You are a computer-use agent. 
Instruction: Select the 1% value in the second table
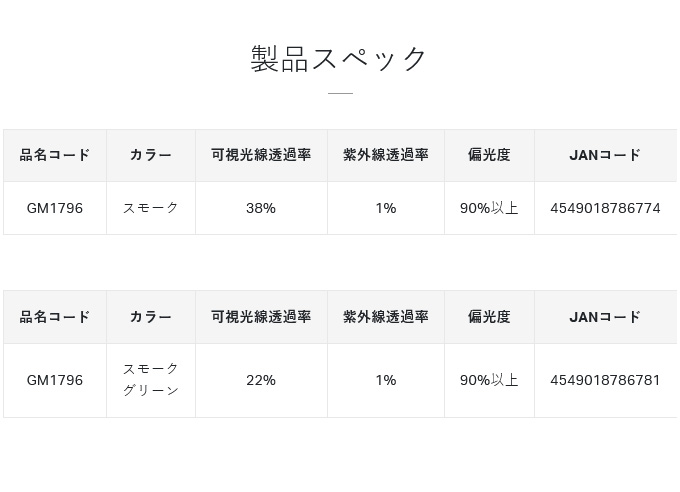pos(386,380)
